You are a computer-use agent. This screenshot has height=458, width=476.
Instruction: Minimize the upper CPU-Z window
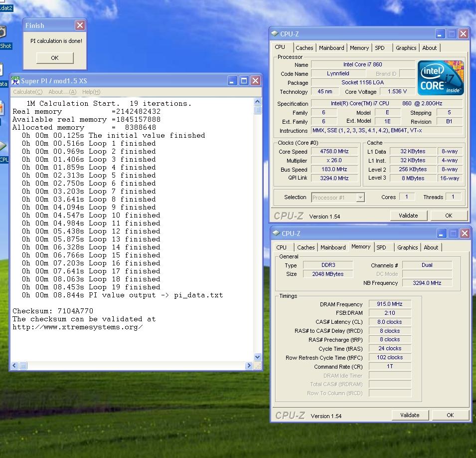[440, 34]
